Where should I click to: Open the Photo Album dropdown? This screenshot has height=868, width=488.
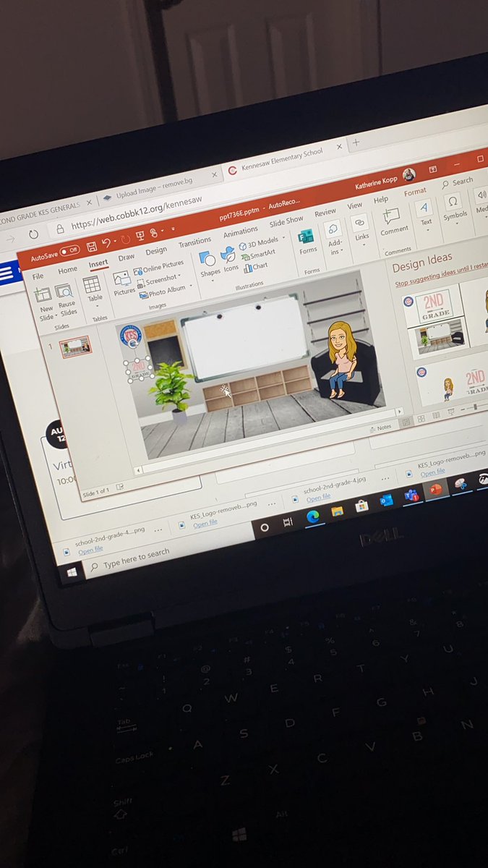coord(166,292)
